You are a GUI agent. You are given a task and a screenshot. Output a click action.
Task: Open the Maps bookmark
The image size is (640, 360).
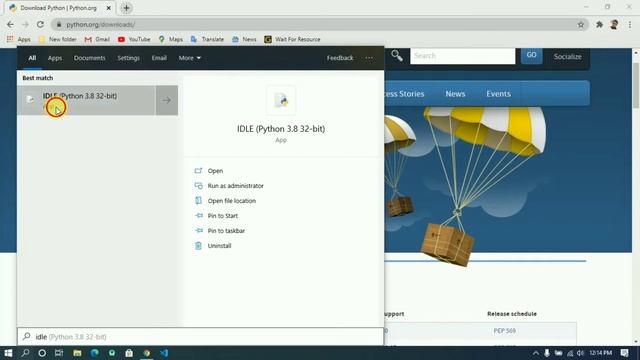tap(171, 39)
